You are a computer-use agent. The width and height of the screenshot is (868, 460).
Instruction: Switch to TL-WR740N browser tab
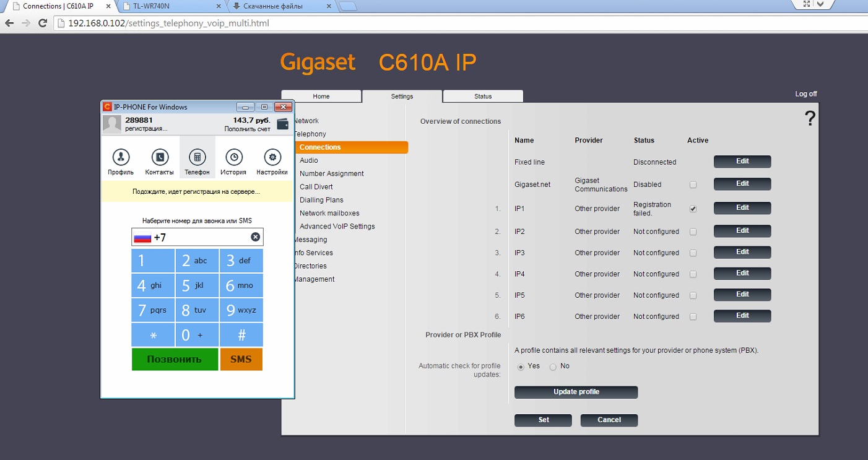coord(171,6)
